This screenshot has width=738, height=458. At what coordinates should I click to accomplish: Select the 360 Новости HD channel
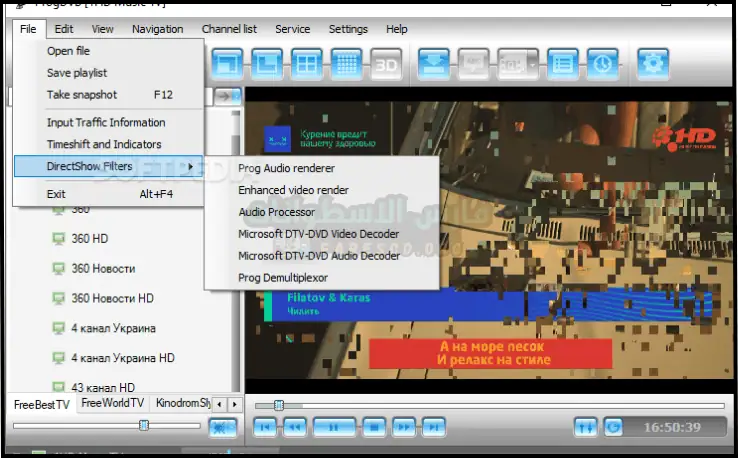click(112, 298)
